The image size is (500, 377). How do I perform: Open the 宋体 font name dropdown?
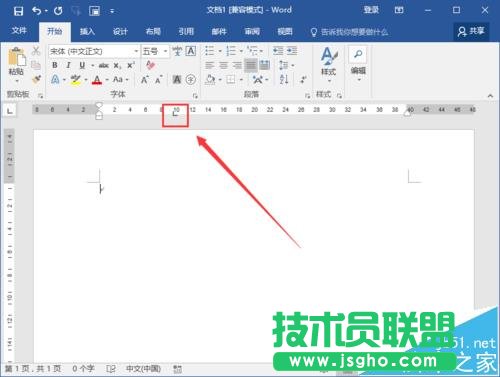tap(136, 51)
